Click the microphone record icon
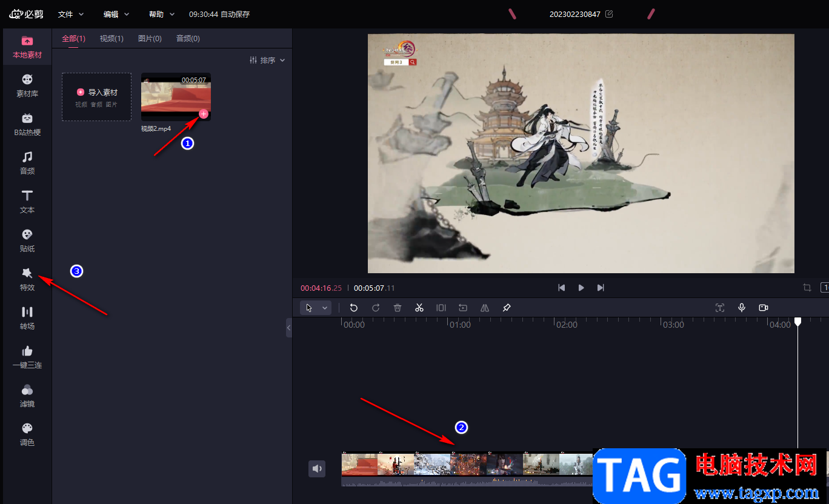 tap(742, 308)
